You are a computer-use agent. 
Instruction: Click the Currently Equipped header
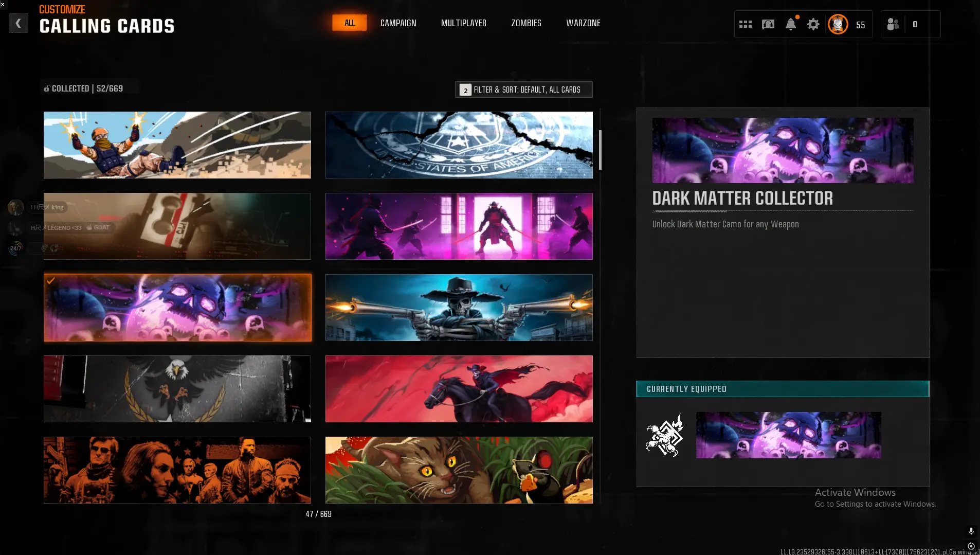click(783, 389)
